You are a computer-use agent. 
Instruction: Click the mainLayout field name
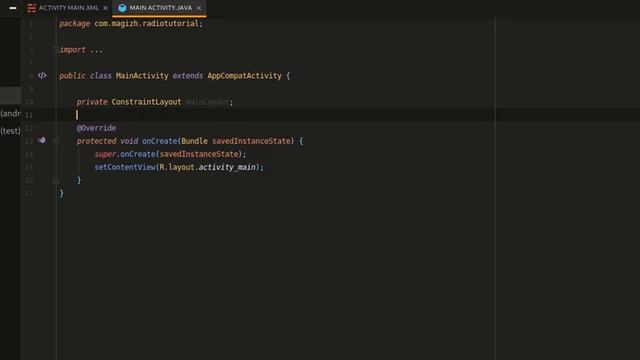[x=207, y=102]
